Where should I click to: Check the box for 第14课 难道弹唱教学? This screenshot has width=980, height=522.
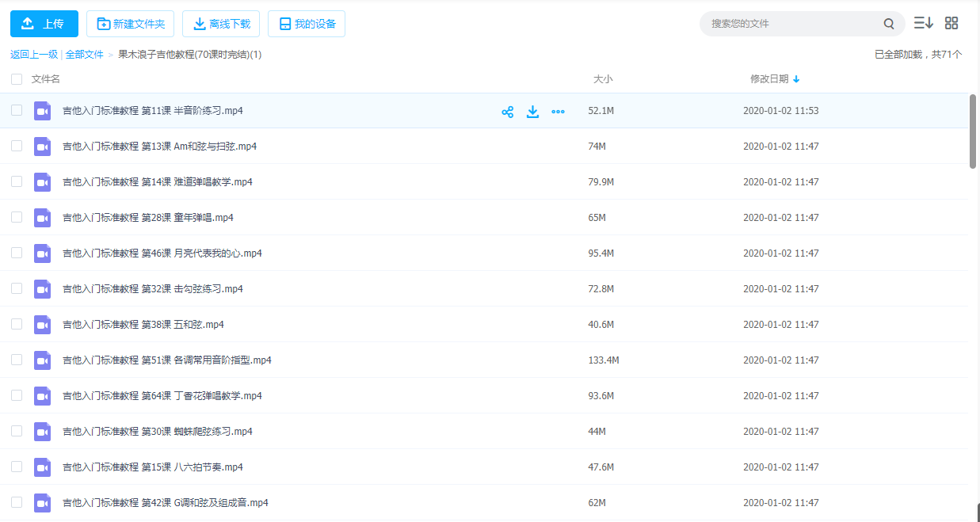tap(17, 182)
